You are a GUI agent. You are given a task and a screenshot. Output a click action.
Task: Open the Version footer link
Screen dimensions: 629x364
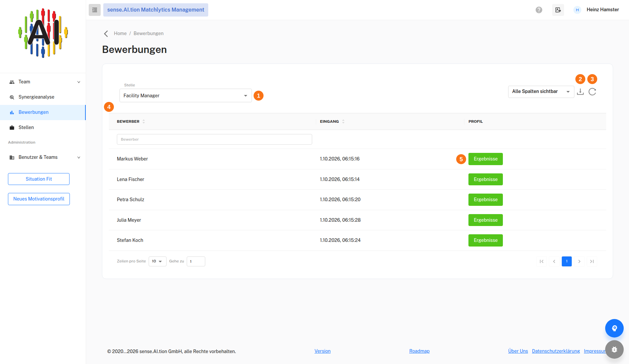coord(322,351)
